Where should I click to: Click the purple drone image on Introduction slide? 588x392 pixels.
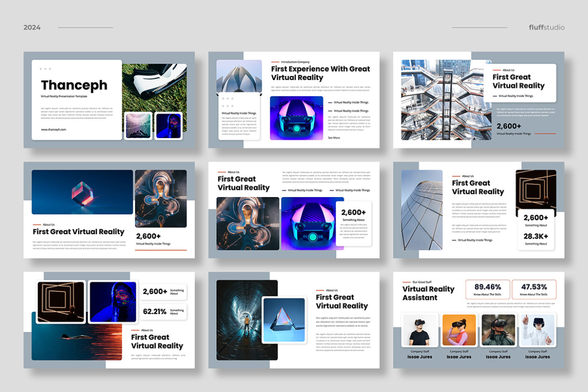[297, 116]
